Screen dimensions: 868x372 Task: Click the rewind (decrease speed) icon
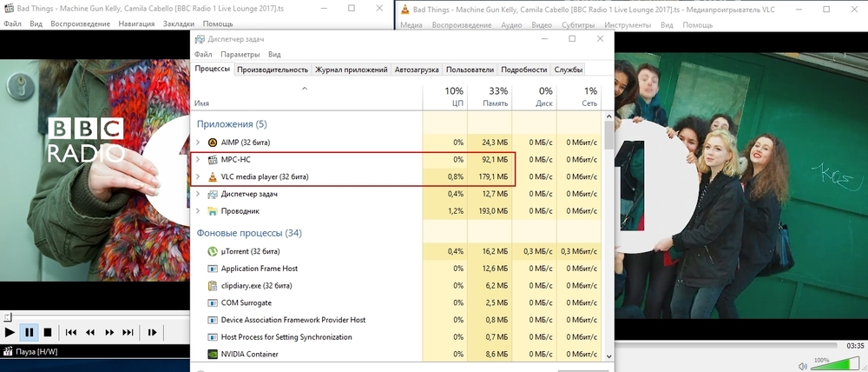tap(89, 332)
